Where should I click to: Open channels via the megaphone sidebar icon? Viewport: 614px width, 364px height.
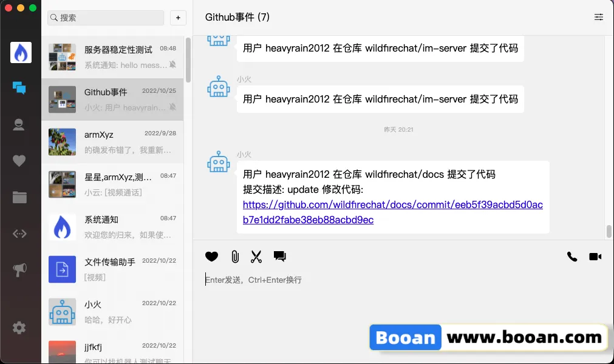coord(19,269)
